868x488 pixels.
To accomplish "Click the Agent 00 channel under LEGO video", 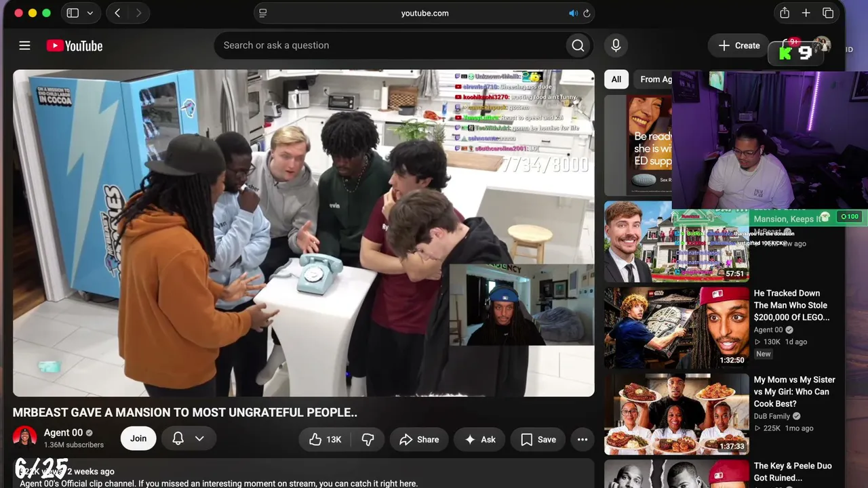I will 768,330.
